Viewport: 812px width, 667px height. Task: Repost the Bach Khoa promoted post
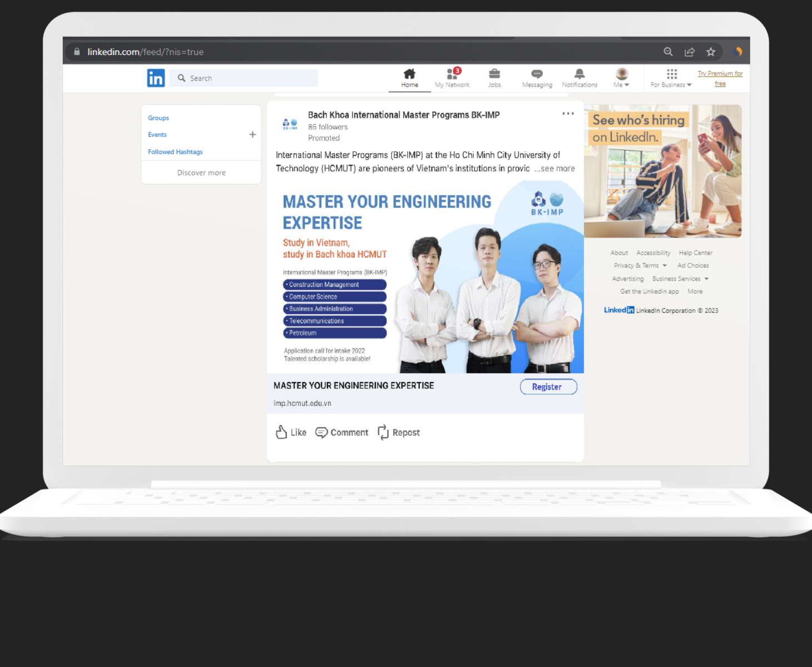[x=399, y=432]
